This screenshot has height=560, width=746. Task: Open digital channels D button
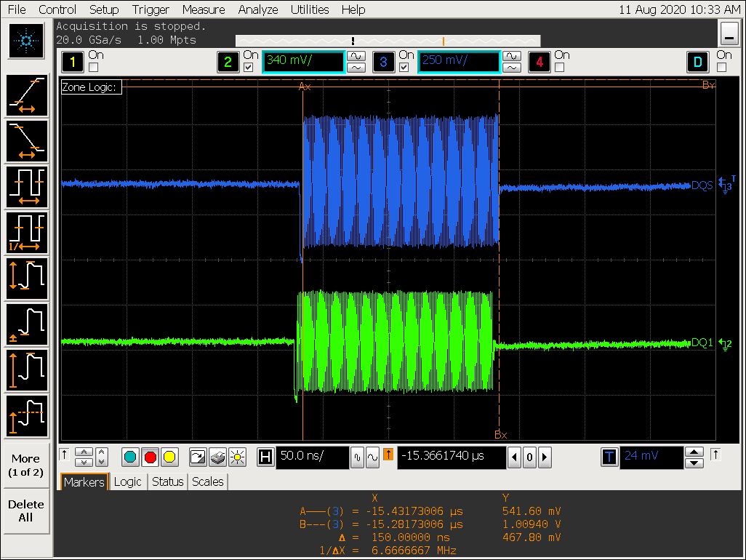click(697, 62)
